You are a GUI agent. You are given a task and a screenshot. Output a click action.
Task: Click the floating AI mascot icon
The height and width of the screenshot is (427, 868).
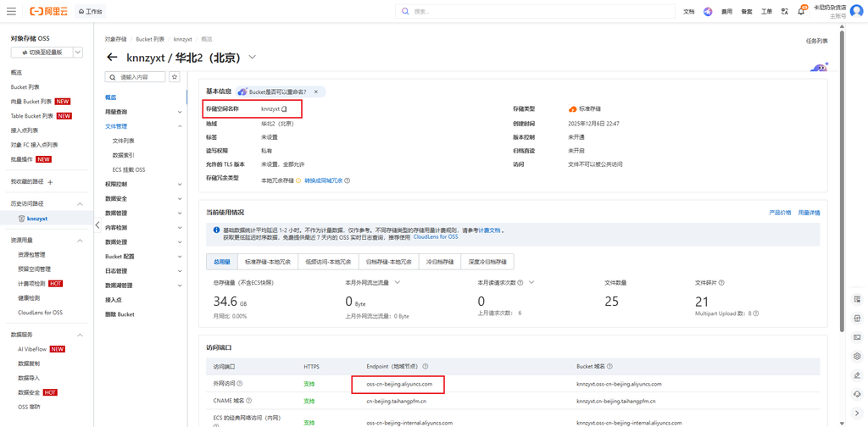[x=819, y=69]
